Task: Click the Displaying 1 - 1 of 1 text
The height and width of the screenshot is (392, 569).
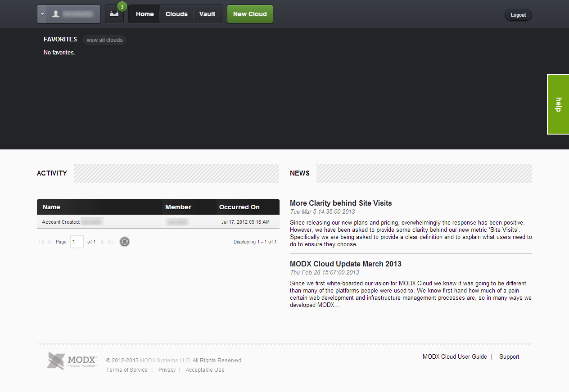Action: pyautogui.click(x=255, y=242)
